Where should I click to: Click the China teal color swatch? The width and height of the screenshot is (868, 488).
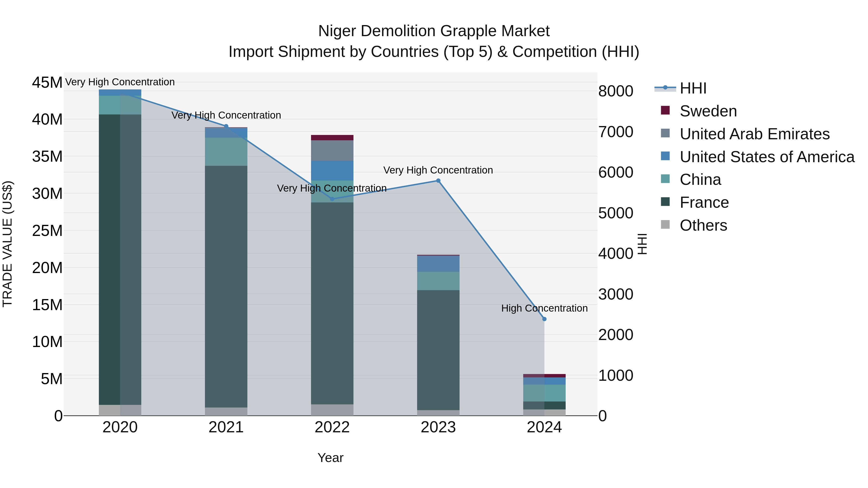[665, 179]
